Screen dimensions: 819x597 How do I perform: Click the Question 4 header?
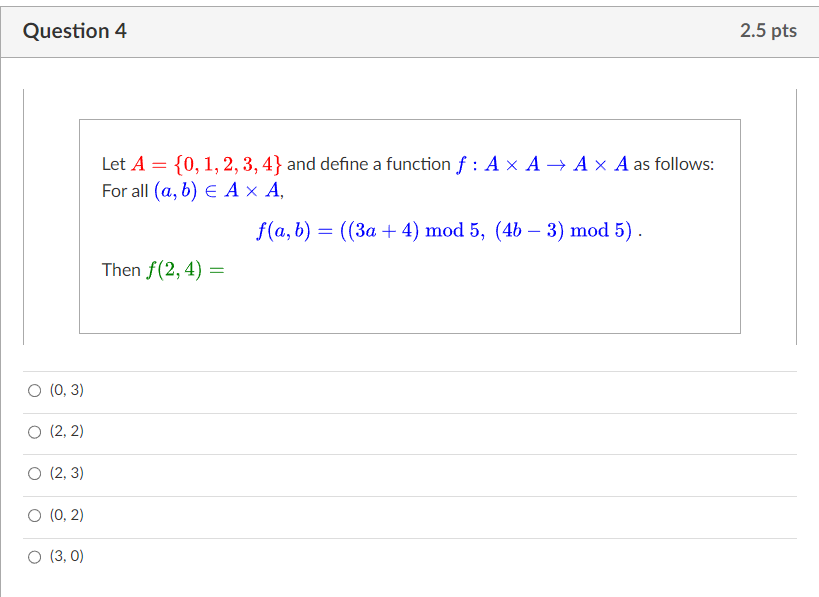click(74, 30)
